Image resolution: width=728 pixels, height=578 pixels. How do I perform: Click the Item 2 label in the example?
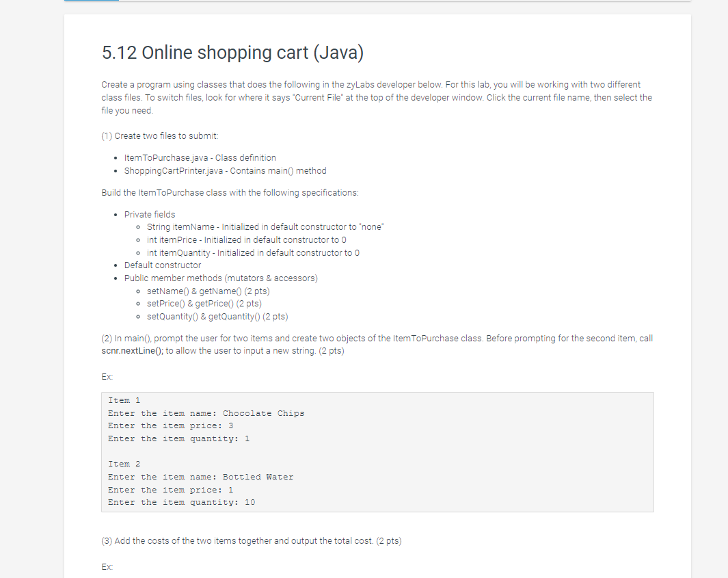click(x=124, y=464)
